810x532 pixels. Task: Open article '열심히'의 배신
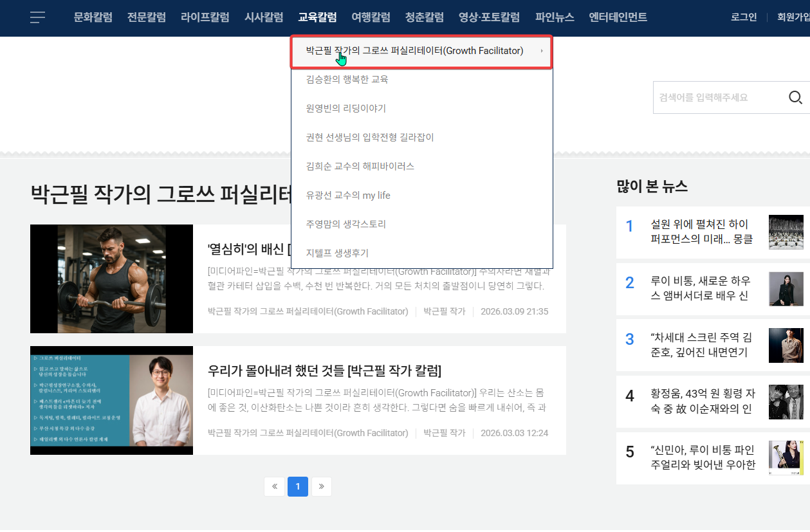pos(249,250)
